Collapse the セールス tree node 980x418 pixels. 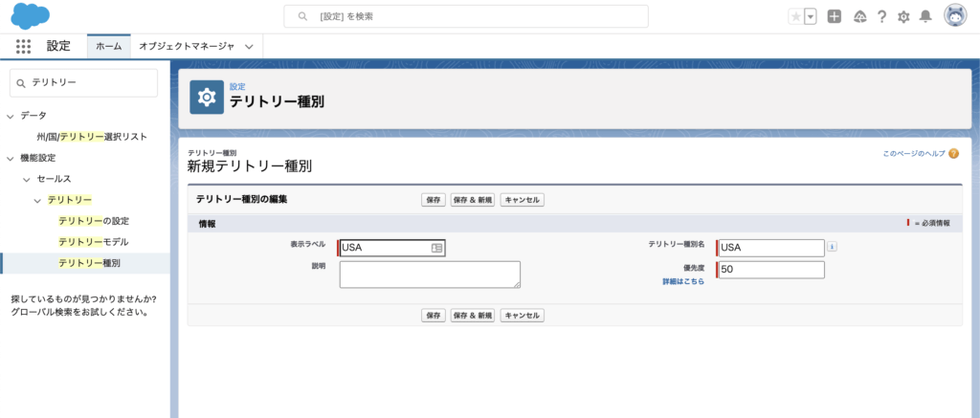27,179
